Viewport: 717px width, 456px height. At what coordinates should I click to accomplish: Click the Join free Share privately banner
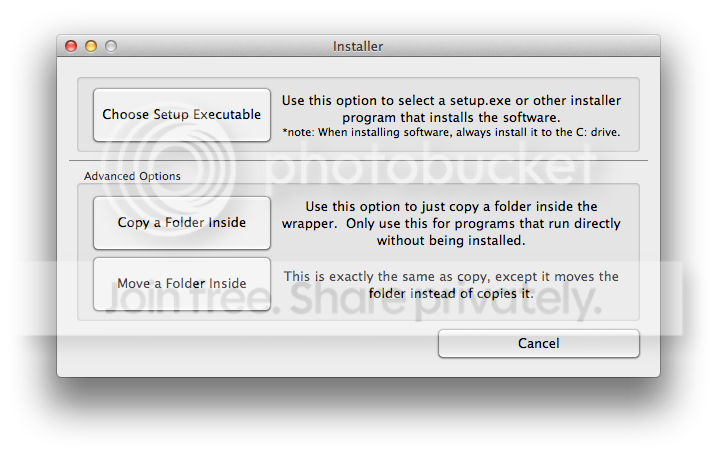352,300
